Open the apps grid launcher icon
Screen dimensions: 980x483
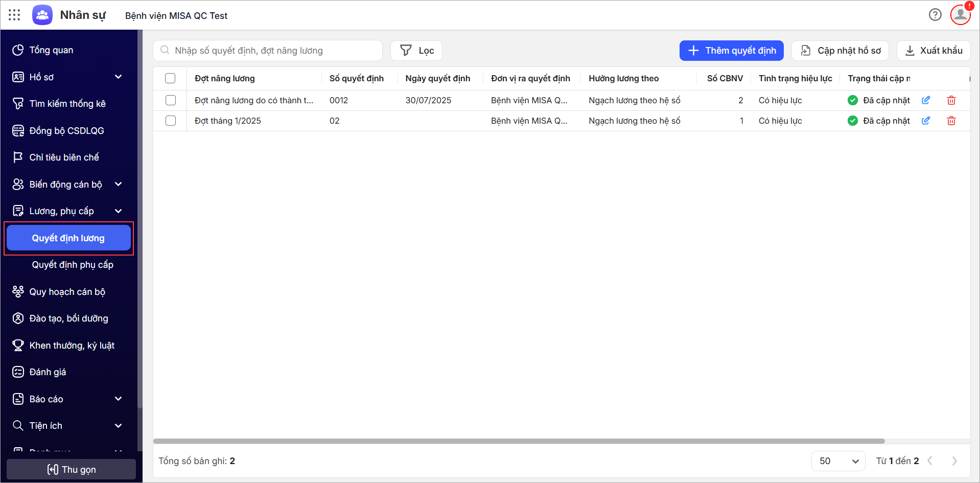pos(14,15)
